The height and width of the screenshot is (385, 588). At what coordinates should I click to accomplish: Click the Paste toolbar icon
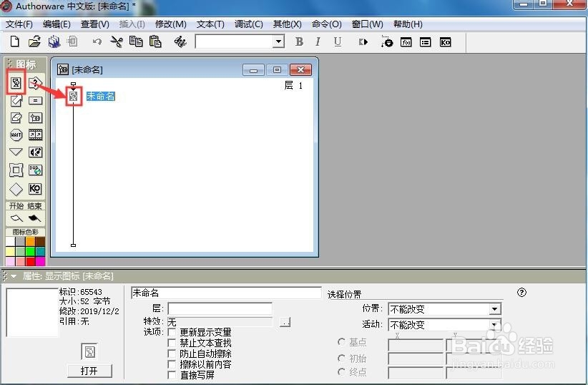(x=155, y=42)
